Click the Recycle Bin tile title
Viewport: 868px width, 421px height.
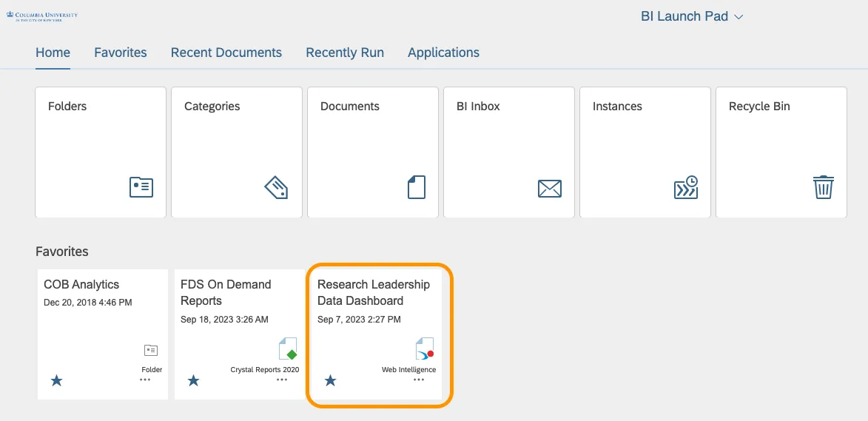759,107
